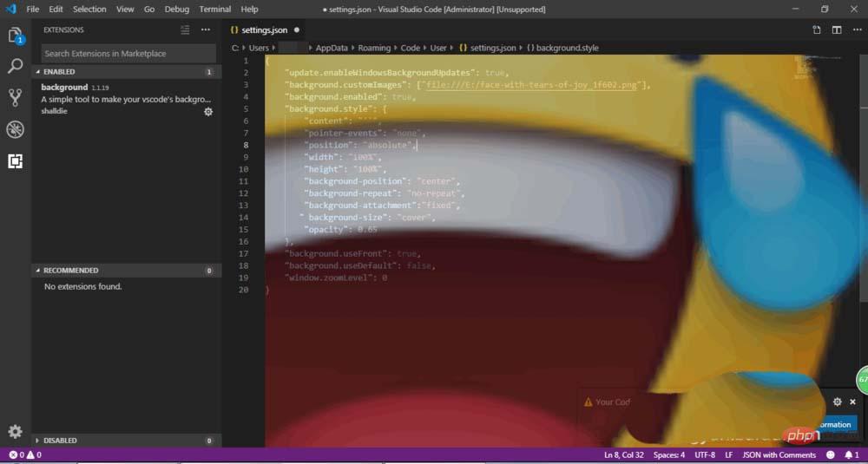Click the background extension's gear icon
The image size is (868, 464).
coord(208,112)
